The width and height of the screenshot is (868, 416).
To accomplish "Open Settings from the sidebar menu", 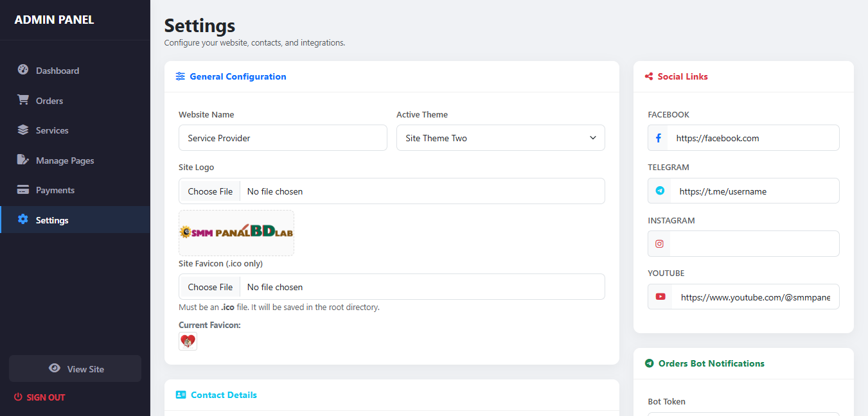I will click(x=52, y=220).
